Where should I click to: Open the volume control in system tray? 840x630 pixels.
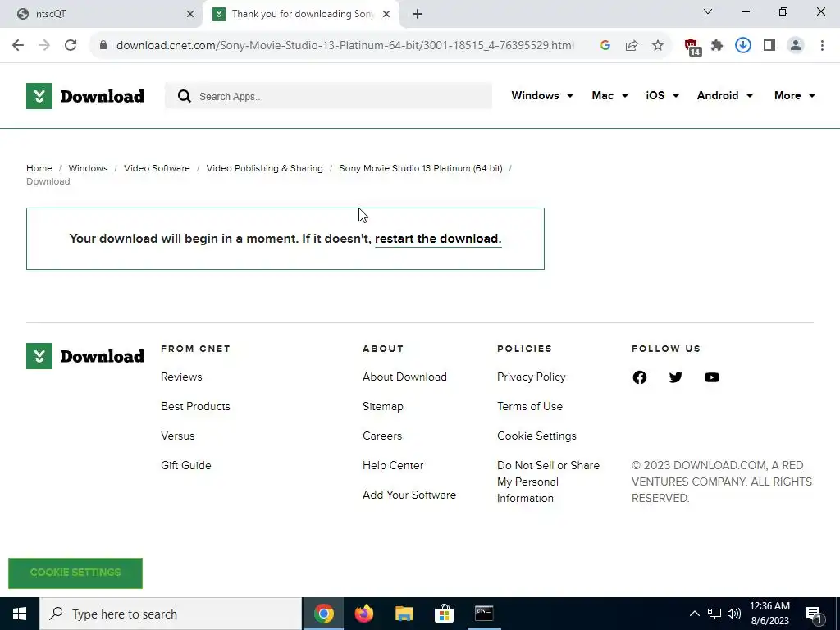[x=734, y=614]
